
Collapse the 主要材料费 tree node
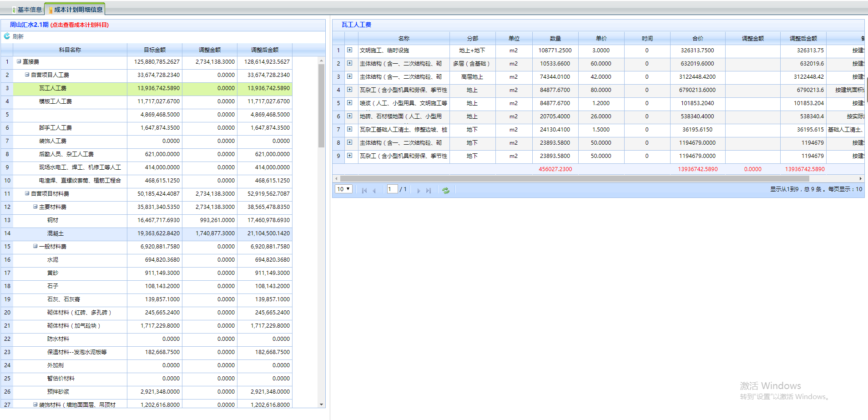[x=35, y=207]
